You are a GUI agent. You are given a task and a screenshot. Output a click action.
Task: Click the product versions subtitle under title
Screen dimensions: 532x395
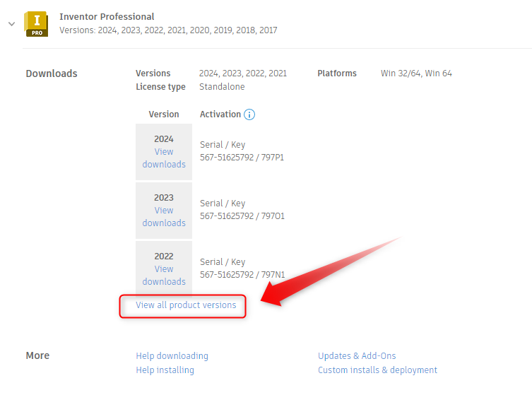pos(168,30)
